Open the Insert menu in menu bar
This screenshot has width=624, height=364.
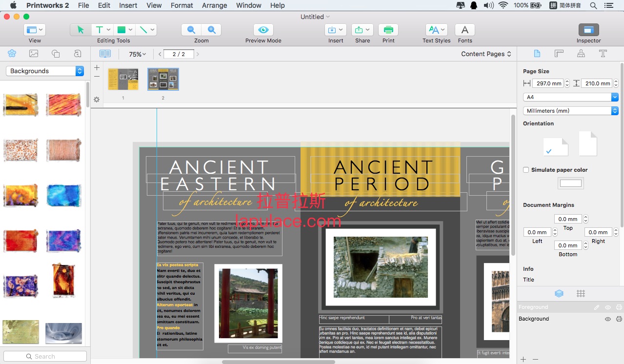128,5
